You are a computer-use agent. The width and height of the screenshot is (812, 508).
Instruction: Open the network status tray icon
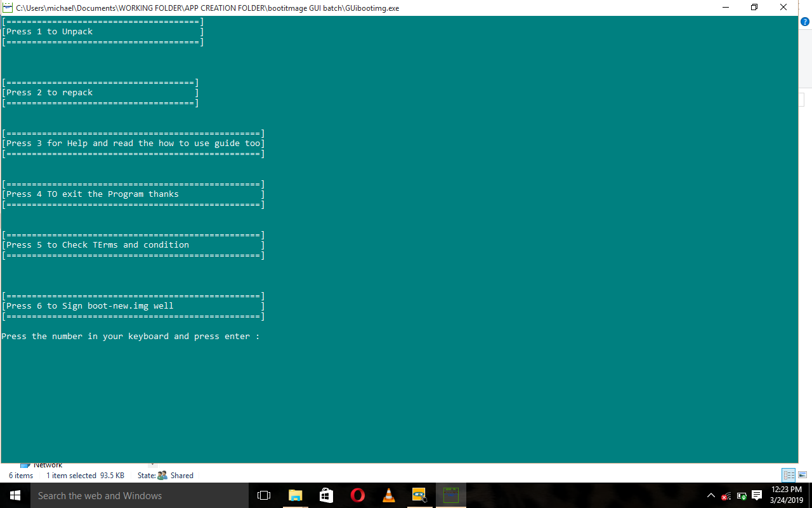click(726, 496)
